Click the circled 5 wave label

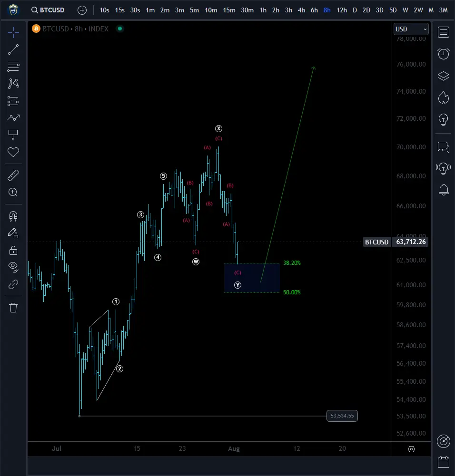[163, 176]
